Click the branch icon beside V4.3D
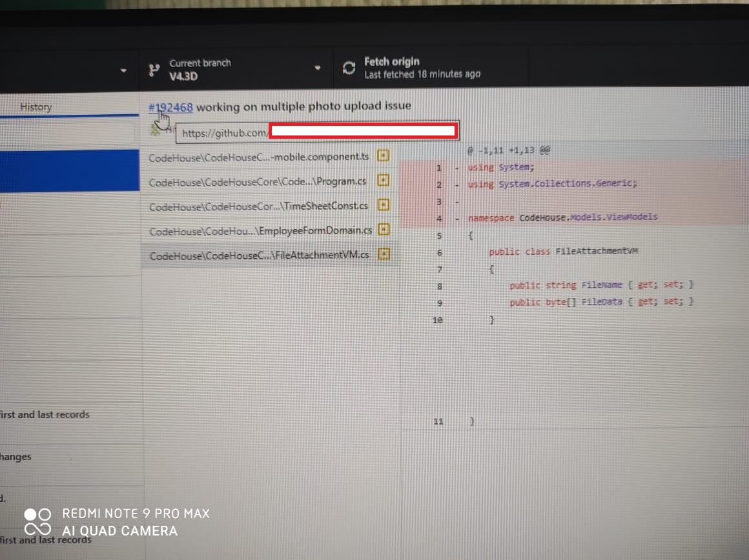 point(153,67)
